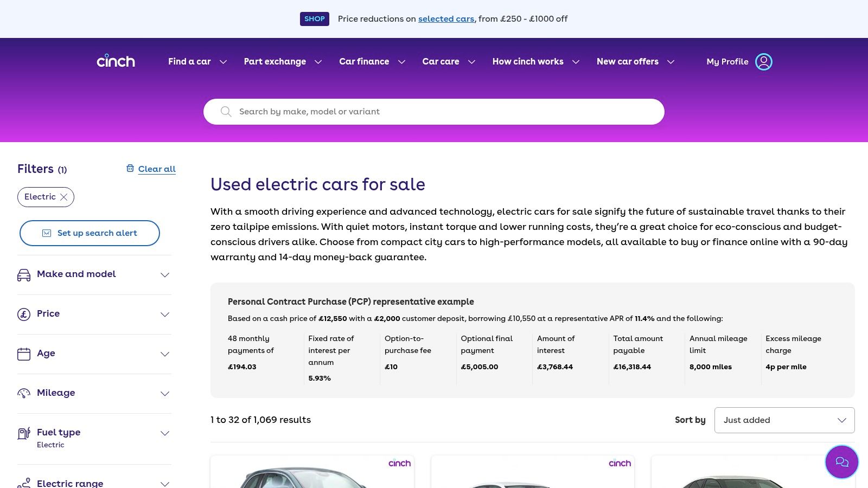
Task: Click the fuel pump icon beside Fuel type
Action: point(24,433)
